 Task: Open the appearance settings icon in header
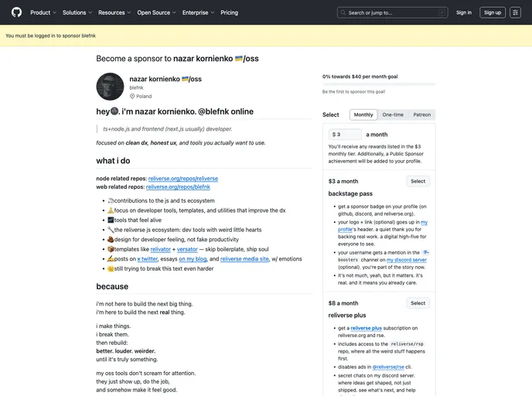515,12
